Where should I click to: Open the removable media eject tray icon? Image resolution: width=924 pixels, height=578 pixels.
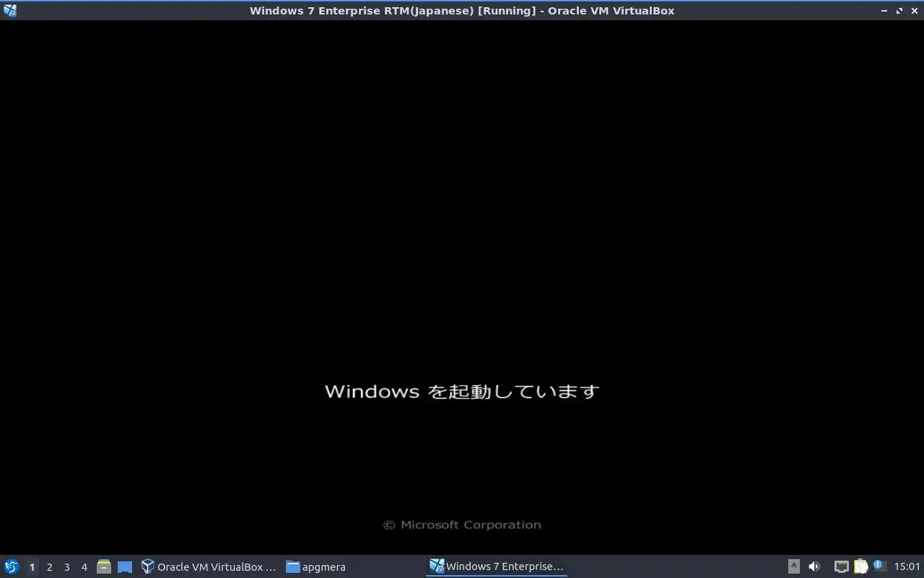click(794, 566)
